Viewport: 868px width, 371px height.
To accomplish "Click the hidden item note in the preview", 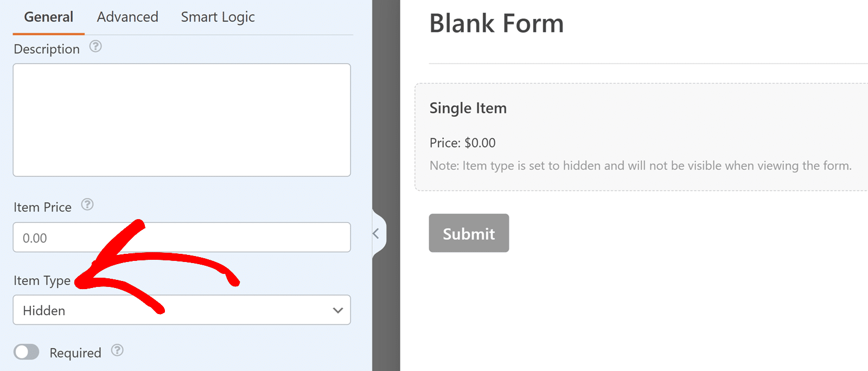I will [x=640, y=165].
